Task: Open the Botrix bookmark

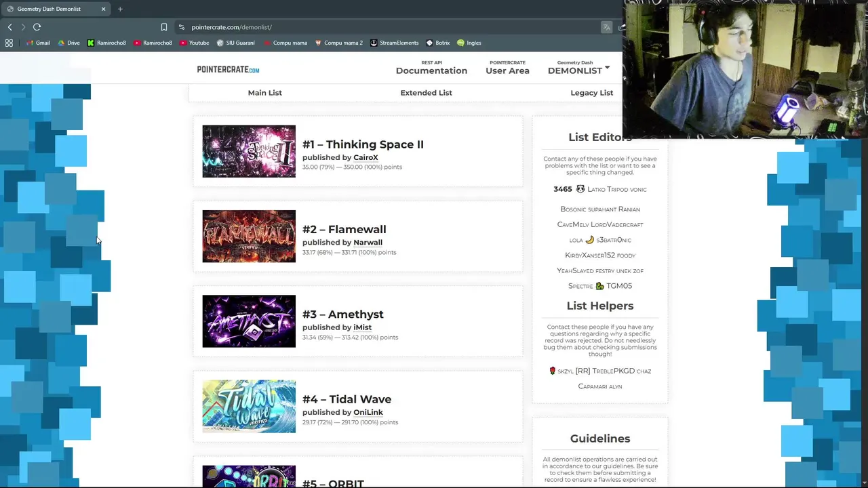Action: click(438, 43)
